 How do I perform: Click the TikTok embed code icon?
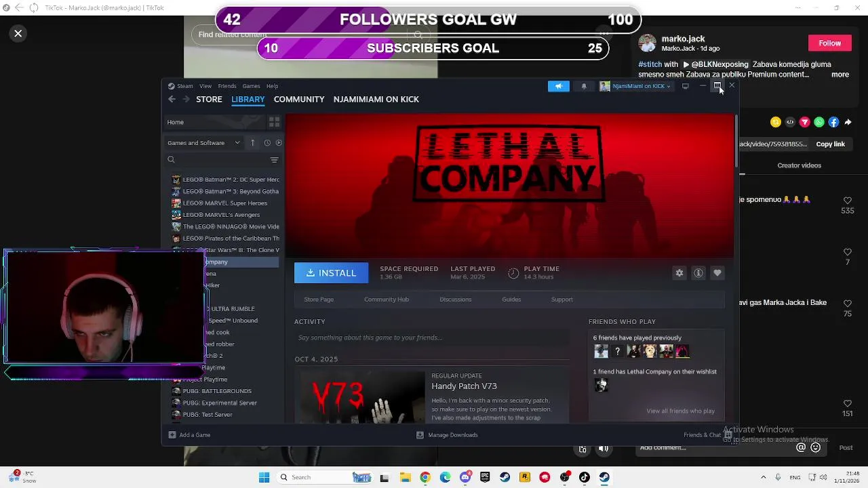790,122
